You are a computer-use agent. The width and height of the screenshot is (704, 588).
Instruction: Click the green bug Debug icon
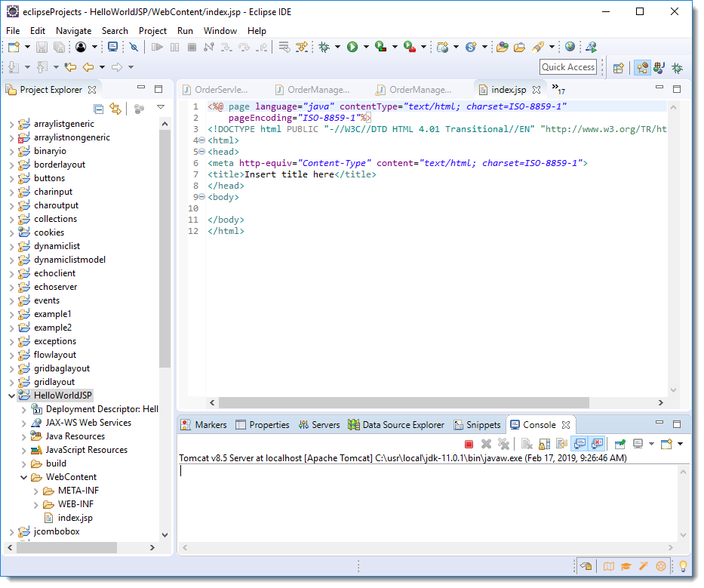(324, 47)
